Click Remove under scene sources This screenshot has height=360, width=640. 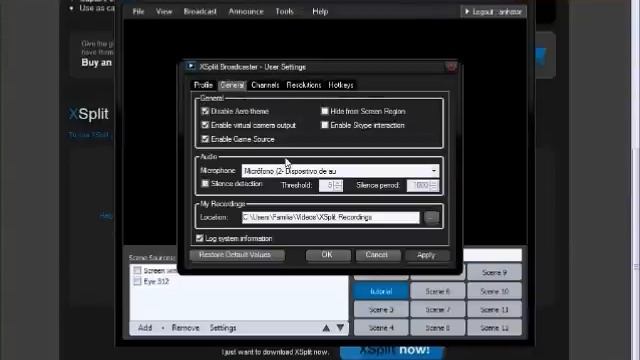tap(185, 328)
